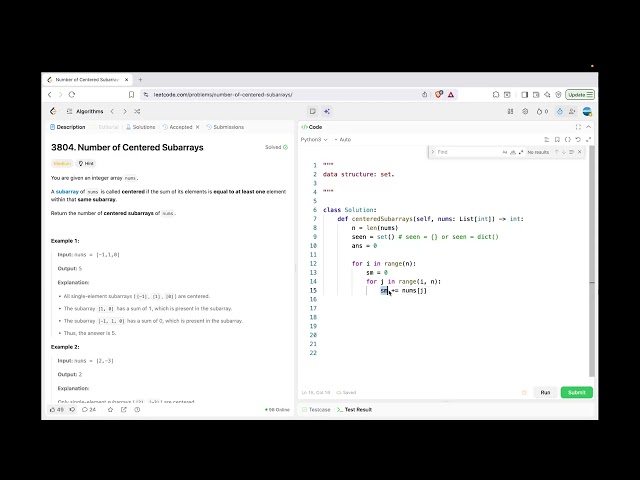The width and height of the screenshot is (640, 480).
Task: Go to the next problem arrow
Action: point(125,111)
